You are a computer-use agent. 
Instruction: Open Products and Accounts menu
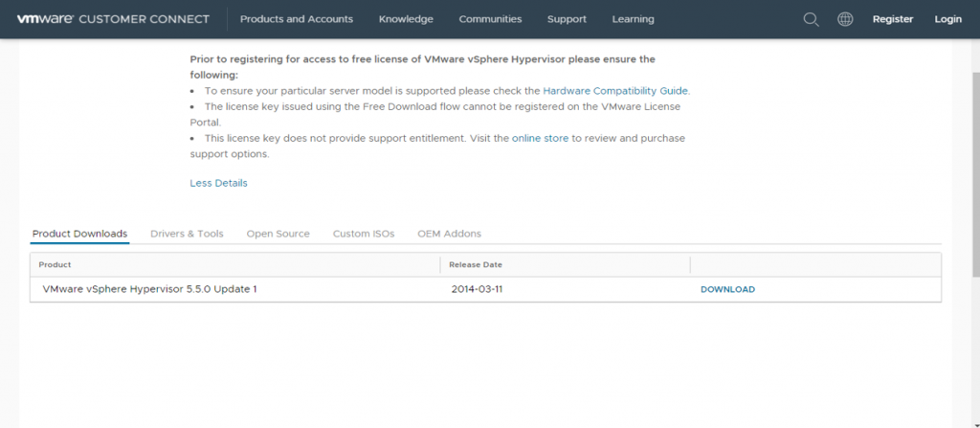point(296,19)
